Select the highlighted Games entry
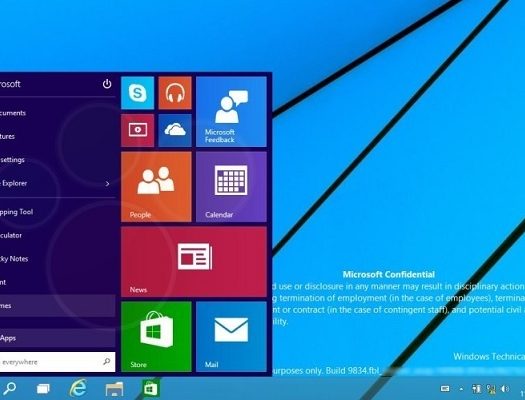This screenshot has height=400, width=525. tap(58, 305)
